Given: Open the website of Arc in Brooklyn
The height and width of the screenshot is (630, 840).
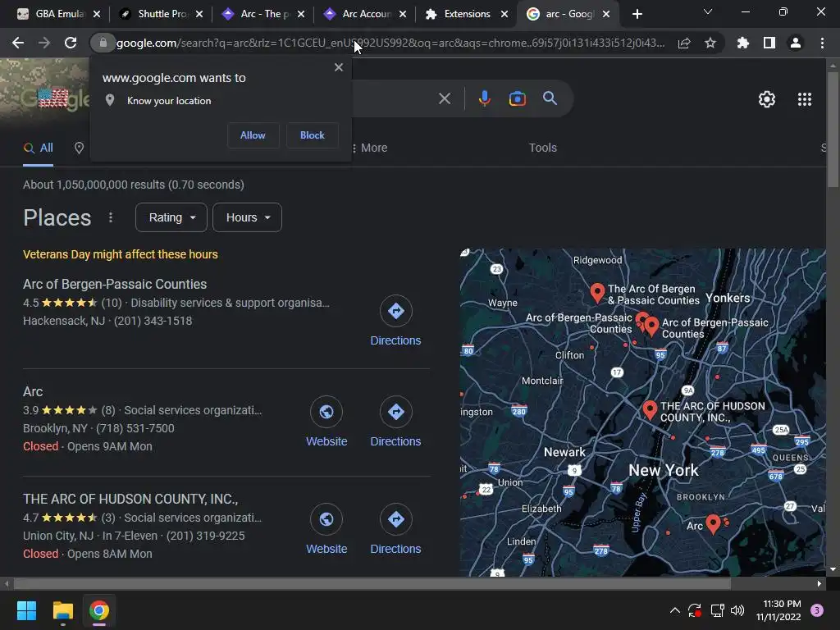Looking at the screenshot, I should pos(326,422).
